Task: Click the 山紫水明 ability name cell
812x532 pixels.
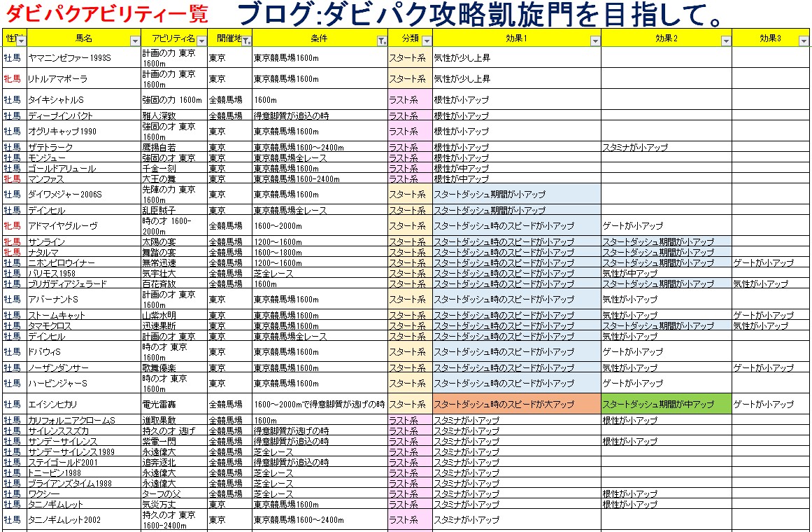Action: point(174,315)
